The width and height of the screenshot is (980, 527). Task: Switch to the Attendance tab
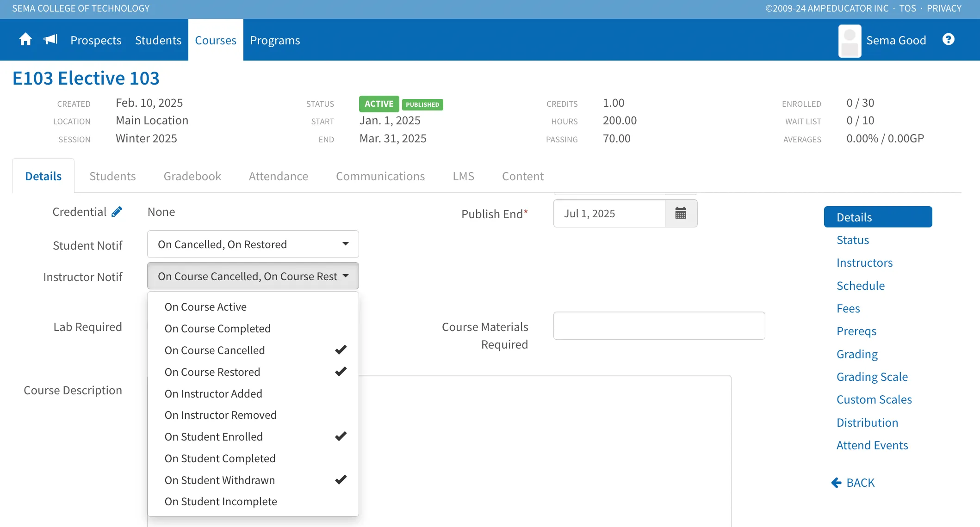click(x=279, y=176)
